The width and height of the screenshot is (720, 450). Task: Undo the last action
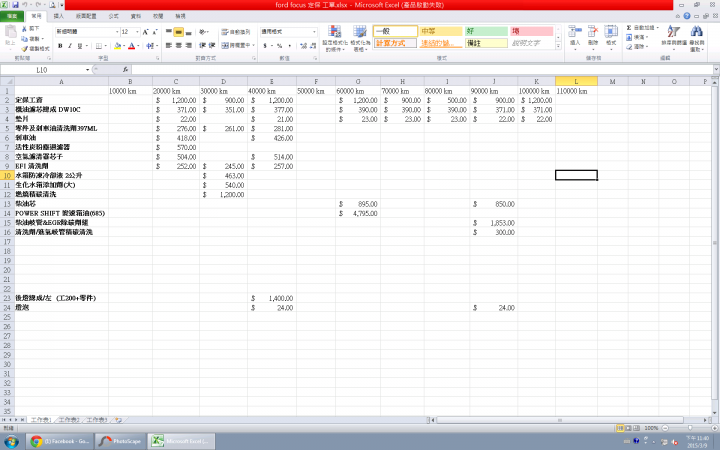[25, 5]
